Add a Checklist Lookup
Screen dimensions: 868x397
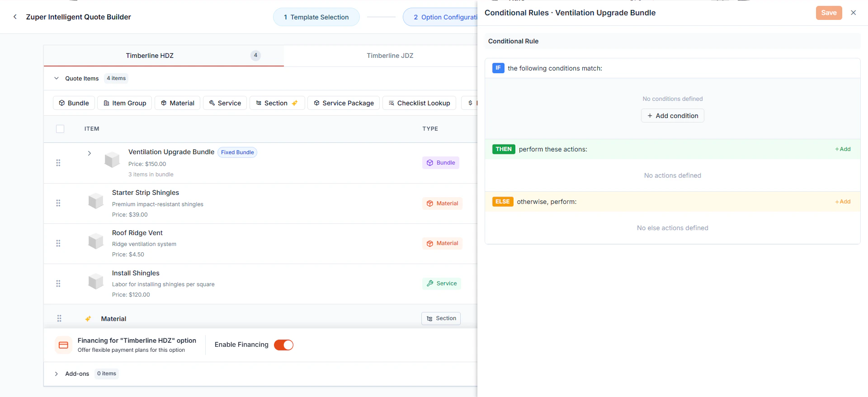[419, 103]
